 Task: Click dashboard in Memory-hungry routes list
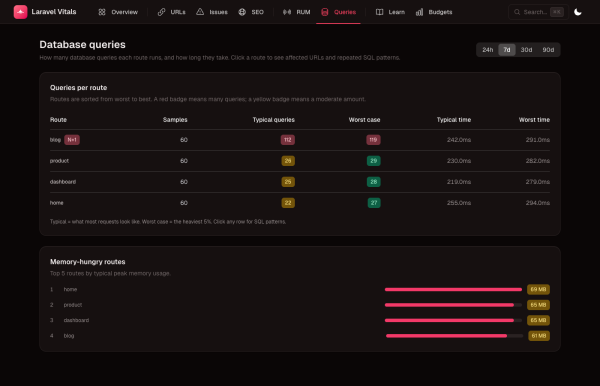[76, 320]
